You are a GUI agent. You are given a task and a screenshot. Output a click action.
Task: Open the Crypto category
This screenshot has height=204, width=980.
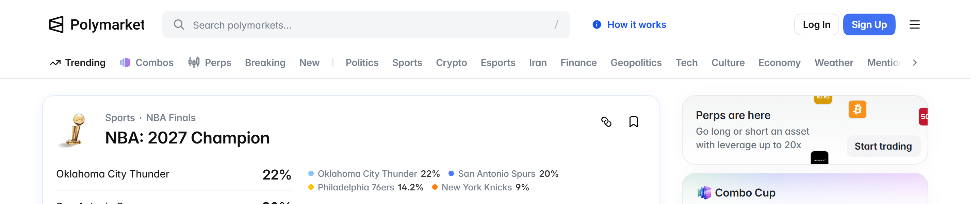pos(451,63)
